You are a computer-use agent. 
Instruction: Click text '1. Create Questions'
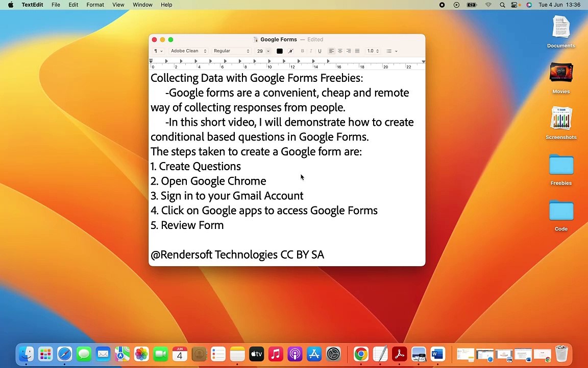point(195,166)
